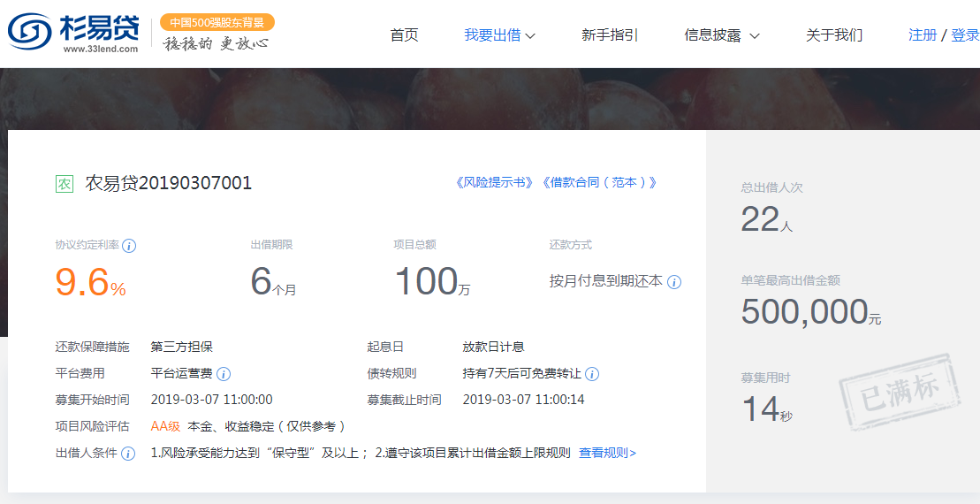Screen dimensions: 980x504
Task: Open 《借款合同（范本）》 link
Action: [599, 183]
